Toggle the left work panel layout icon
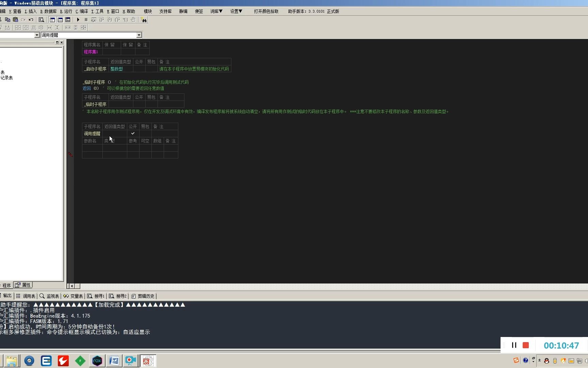The height and width of the screenshot is (368, 588). (x=52, y=20)
